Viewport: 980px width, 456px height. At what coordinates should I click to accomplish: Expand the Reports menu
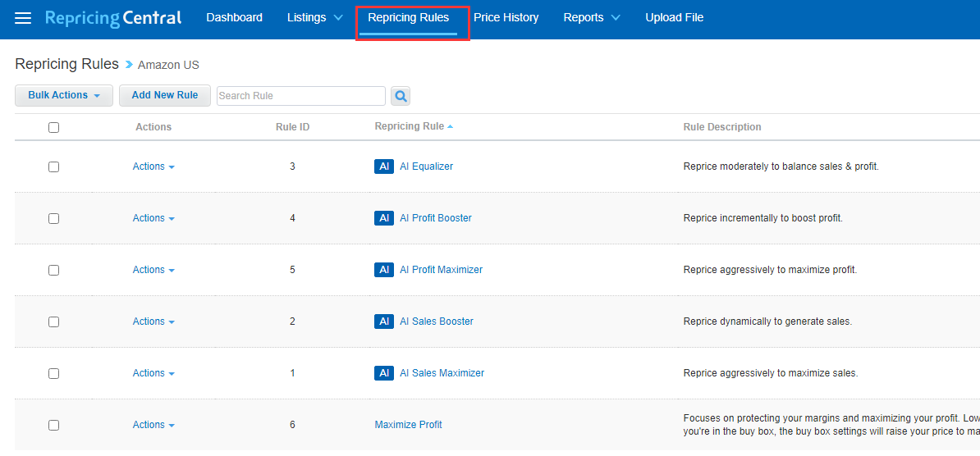(x=592, y=17)
